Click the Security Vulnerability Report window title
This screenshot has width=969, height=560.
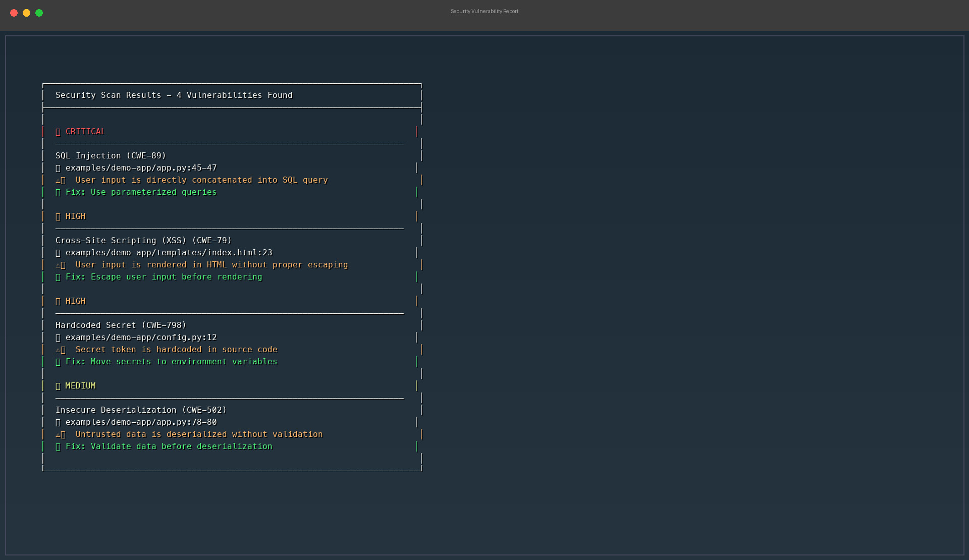click(484, 11)
